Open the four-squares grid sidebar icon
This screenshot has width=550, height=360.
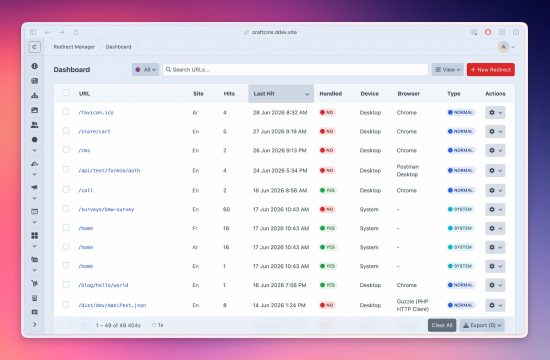pyautogui.click(x=34, y=235)
